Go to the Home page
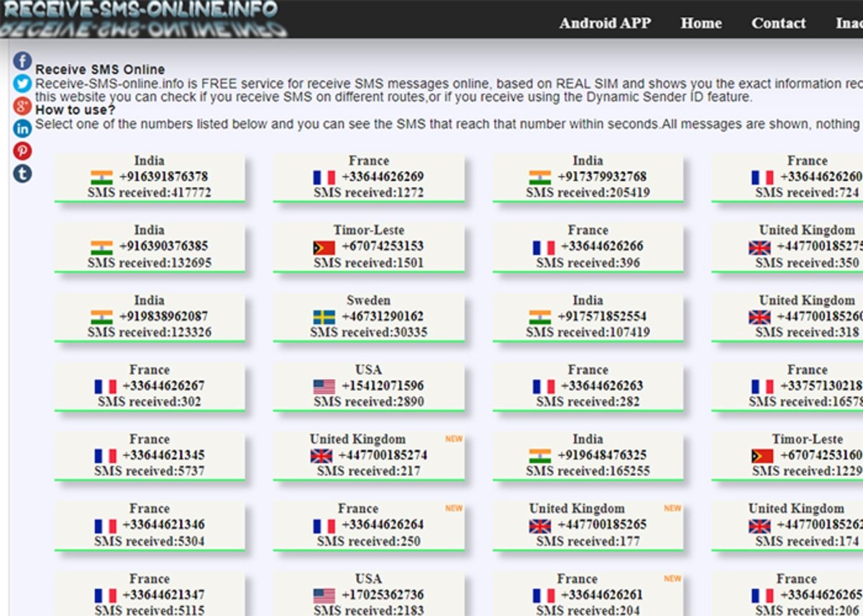This screenshot has height=616, width=863. (x=701, y=23)
